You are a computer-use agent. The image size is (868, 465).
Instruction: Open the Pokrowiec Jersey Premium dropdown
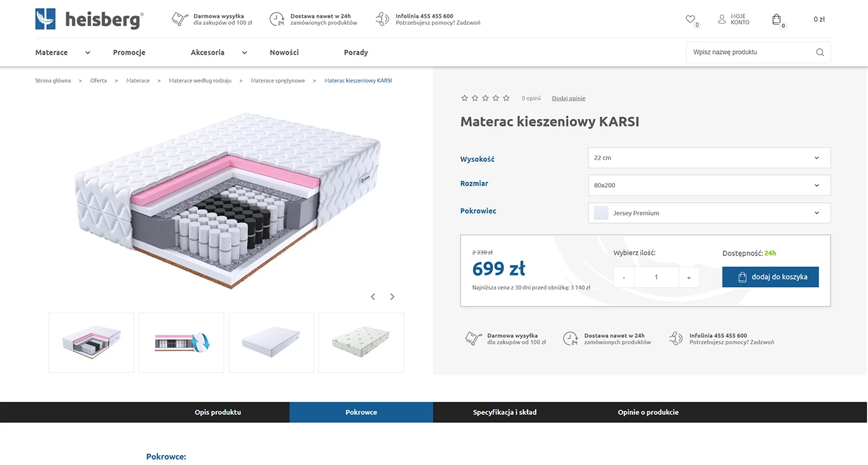click(709, 213)
